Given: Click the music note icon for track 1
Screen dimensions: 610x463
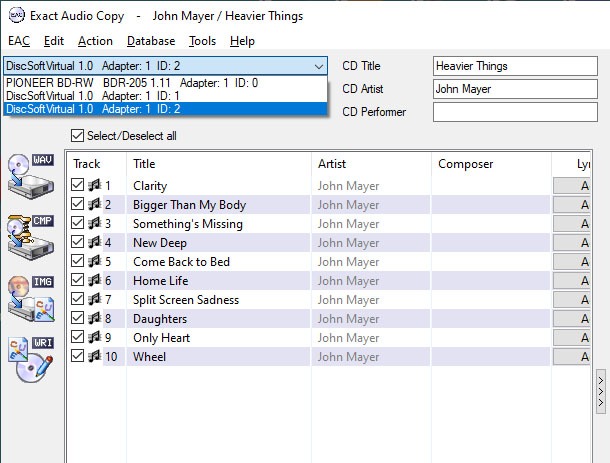Looking at the screenshot, I should click(x=95, y=185).
